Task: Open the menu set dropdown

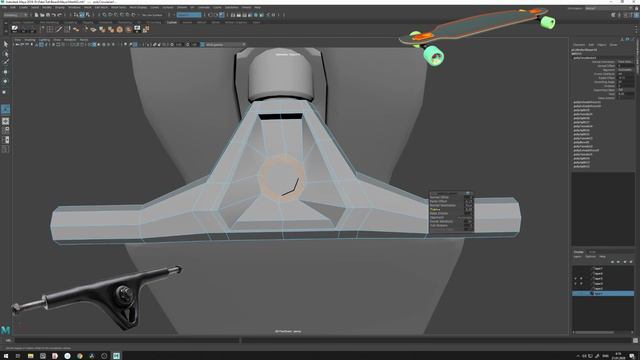Action: click(16, 15)
